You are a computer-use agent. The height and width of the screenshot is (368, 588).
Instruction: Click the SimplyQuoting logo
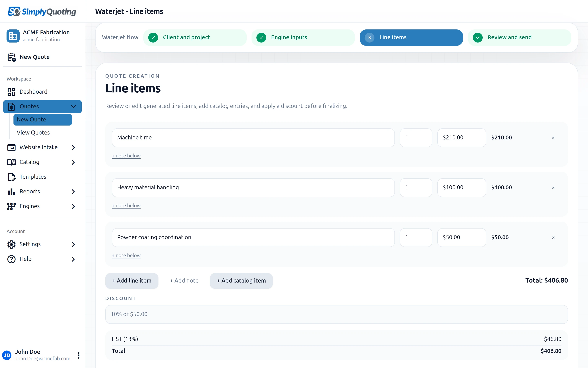click(42, 11)
